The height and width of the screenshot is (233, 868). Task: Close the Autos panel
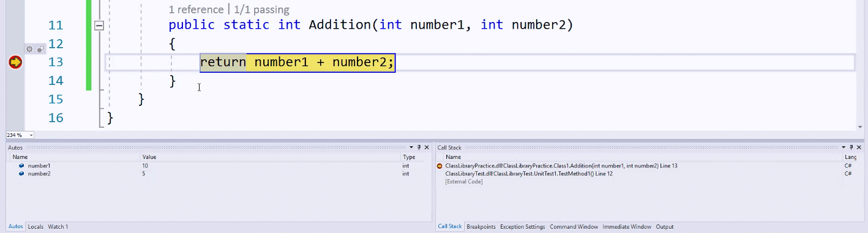point(427,147)
